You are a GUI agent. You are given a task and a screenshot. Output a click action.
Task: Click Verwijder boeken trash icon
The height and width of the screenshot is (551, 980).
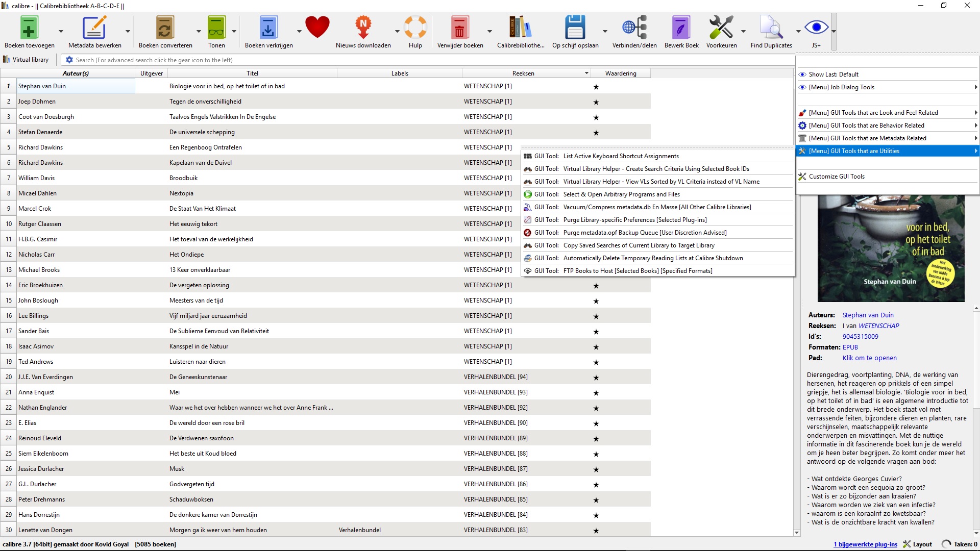pyautogui.click(x=459, y=29)
